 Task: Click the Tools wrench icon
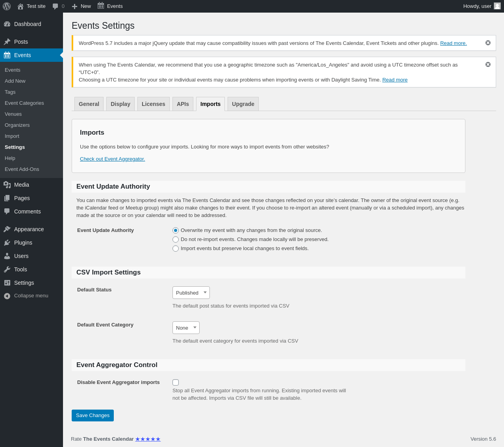tap(7, 269)
